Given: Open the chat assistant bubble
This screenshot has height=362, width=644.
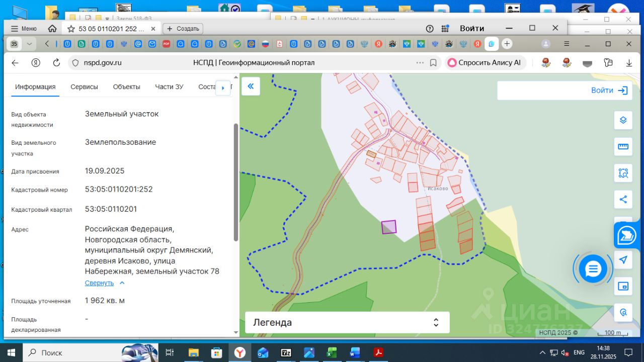Looking at the screenshot, I should point(593,269).
